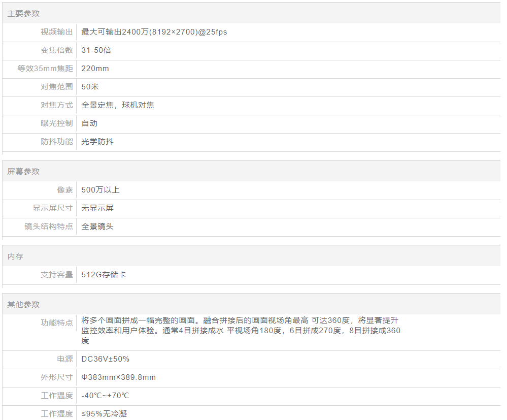Viewport: 507px width, 420px height.
Task: Select the 镜头结构特点 row label
Action: [49, 227]
